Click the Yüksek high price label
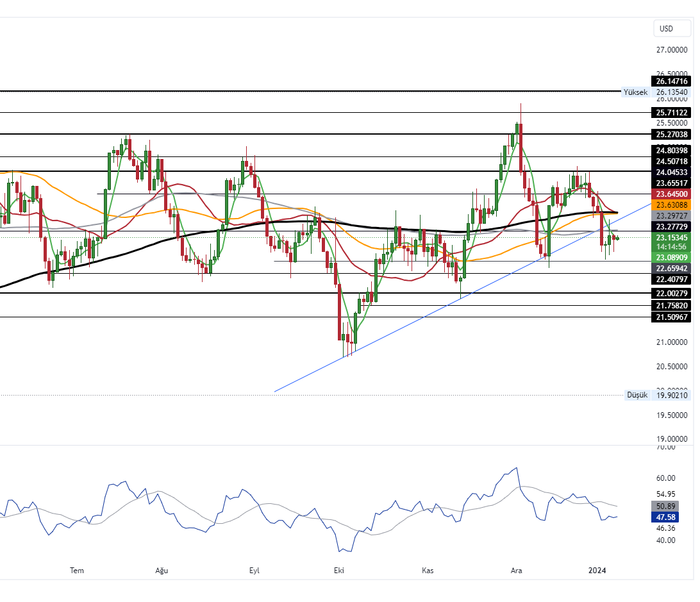The width and height of the screenshot is (700, 602). click(x=635, y=92)
